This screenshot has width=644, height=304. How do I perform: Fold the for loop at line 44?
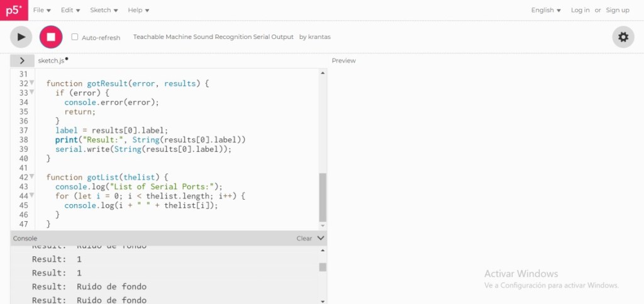(x=32, y=196)
